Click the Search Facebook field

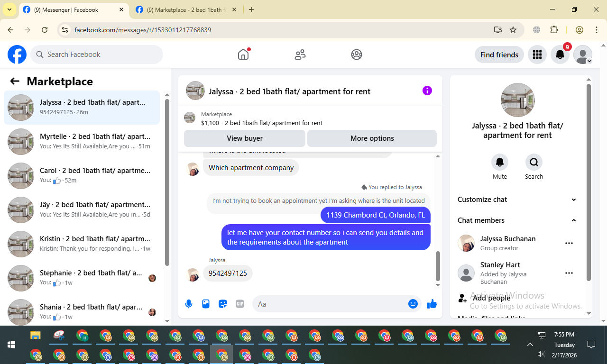[97, 55]
